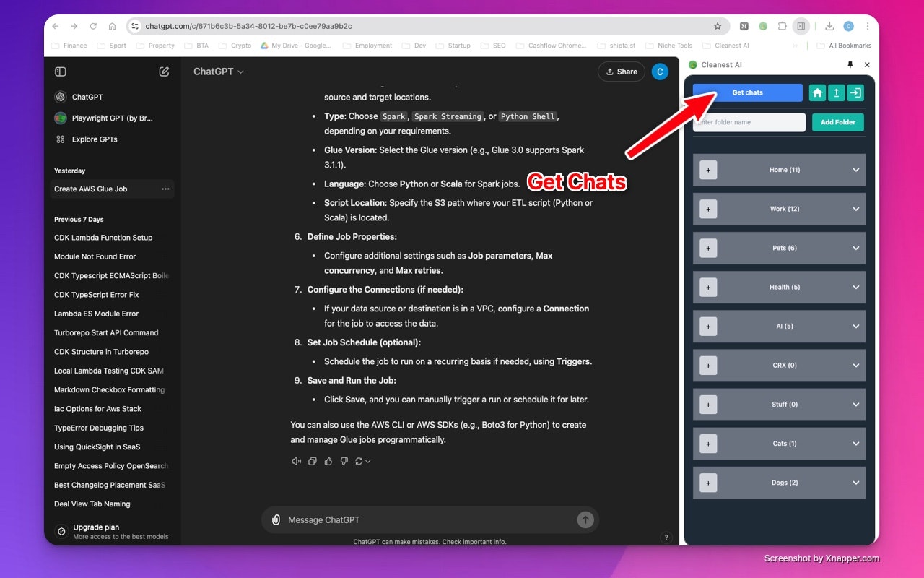Click the read aloud speaker icon
This screenshot has height=578, width=924.
pyautogui.click(x=296, y=461)
